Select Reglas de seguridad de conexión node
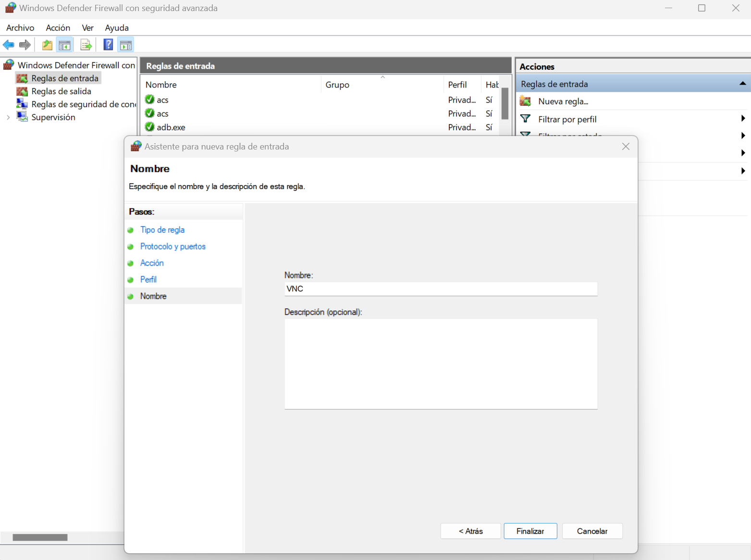This screenshot has width=751, height=560. 83,104
